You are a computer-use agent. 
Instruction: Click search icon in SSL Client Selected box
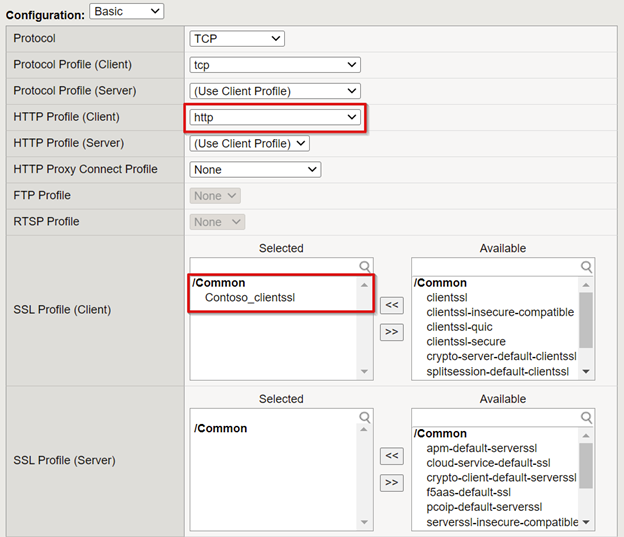[365, 266]
